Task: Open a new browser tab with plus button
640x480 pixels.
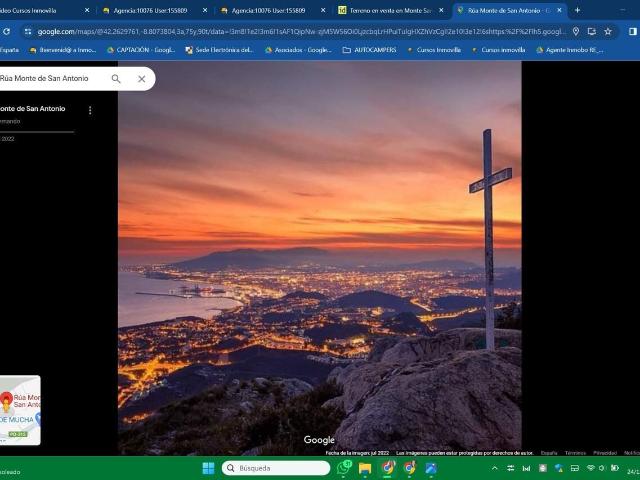Action: (577, 10)
